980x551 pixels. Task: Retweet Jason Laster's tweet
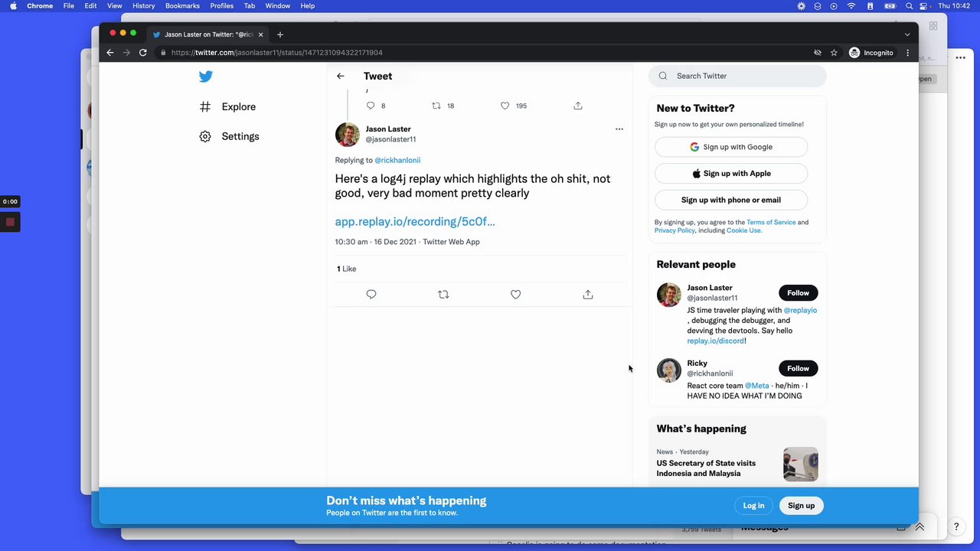click(x=443, y=295)
